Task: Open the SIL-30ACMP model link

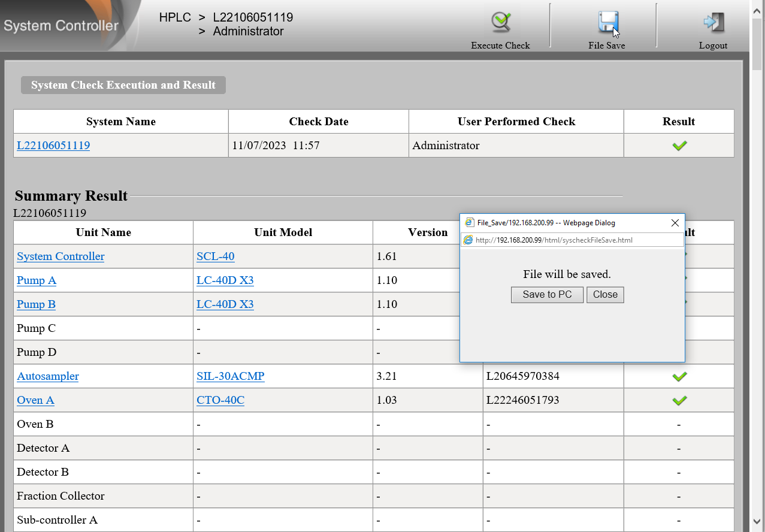Action: (x=231, y=376)
